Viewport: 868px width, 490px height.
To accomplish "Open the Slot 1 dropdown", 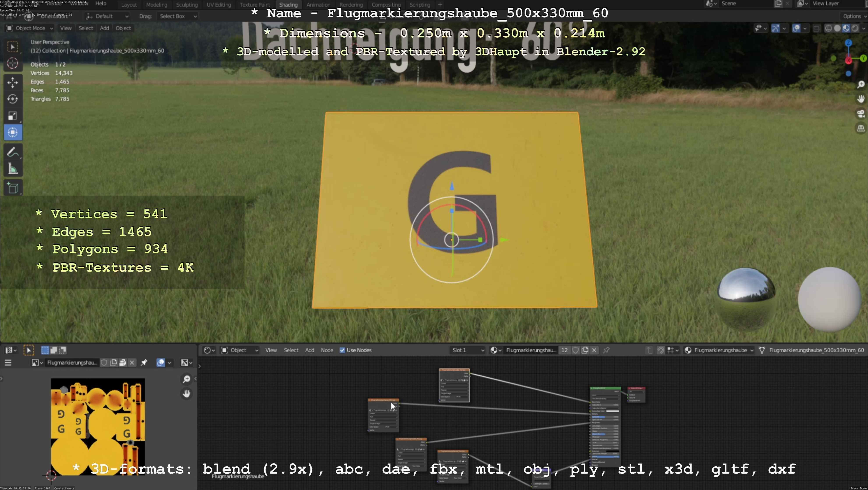I will [x=468, y=350].
